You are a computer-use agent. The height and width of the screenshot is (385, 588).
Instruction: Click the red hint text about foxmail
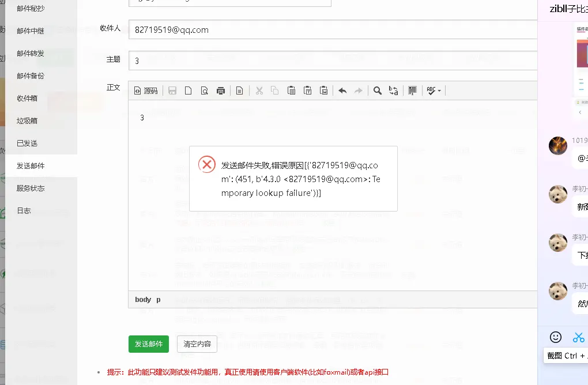[x=247, y=372]
